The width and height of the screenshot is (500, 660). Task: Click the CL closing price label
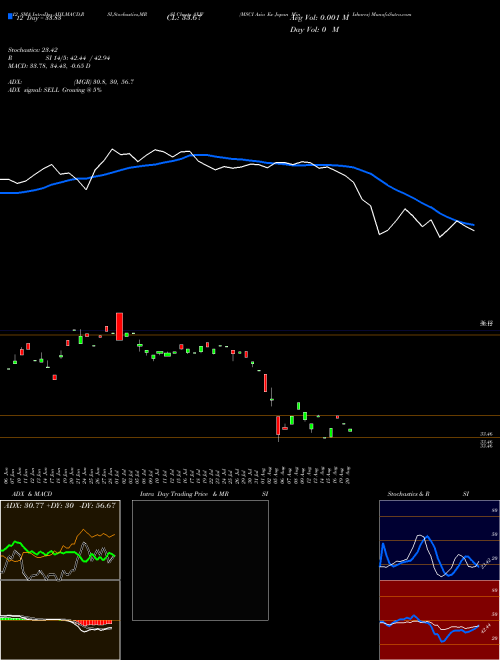pos(184,18)
